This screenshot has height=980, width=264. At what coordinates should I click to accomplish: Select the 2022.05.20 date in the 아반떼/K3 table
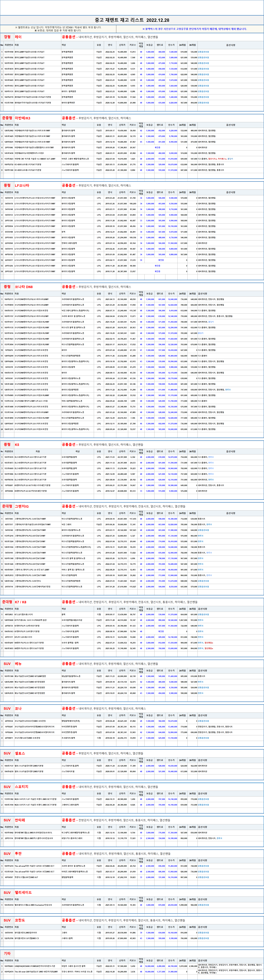click(x=110, y=170)
